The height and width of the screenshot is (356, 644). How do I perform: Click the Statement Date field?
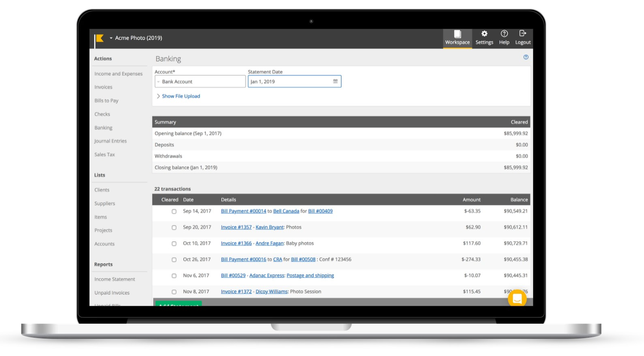[x=295, y=81]
